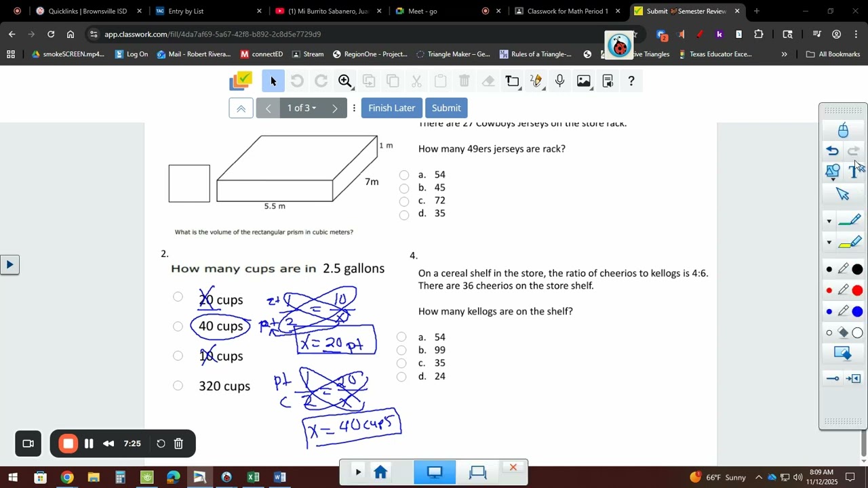Expand the highlighter options arrow
Viewport: 868px width, 488px height.
(x=829, y=242)
